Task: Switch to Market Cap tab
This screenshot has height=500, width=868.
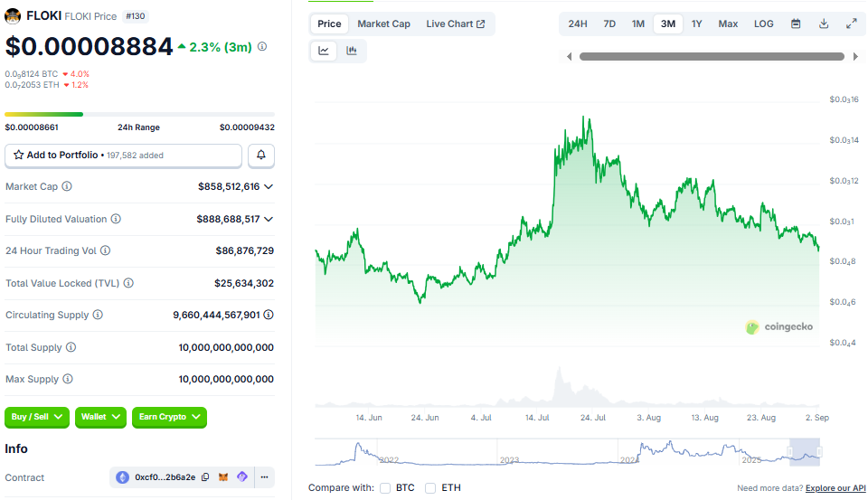Action: 383,24
